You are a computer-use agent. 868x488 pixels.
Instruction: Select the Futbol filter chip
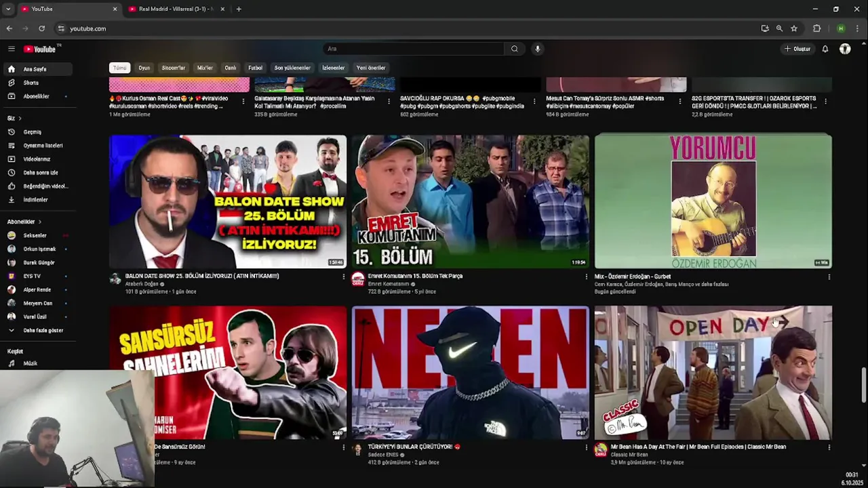(255, 68)
